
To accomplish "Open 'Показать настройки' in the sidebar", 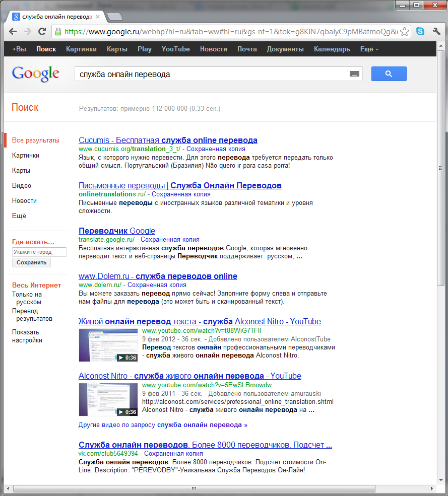I will tap(27, 336).
